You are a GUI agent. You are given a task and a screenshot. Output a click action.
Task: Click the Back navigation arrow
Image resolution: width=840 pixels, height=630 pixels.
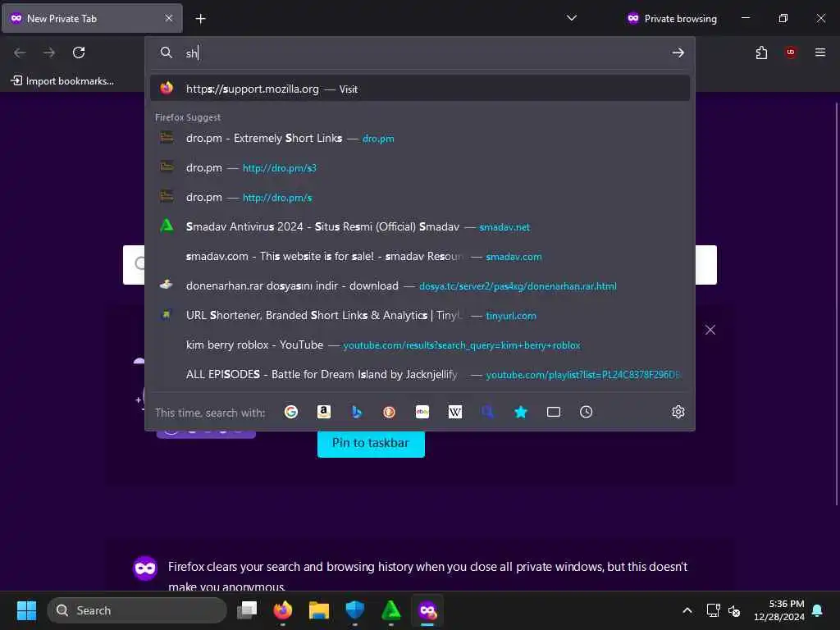20,52
